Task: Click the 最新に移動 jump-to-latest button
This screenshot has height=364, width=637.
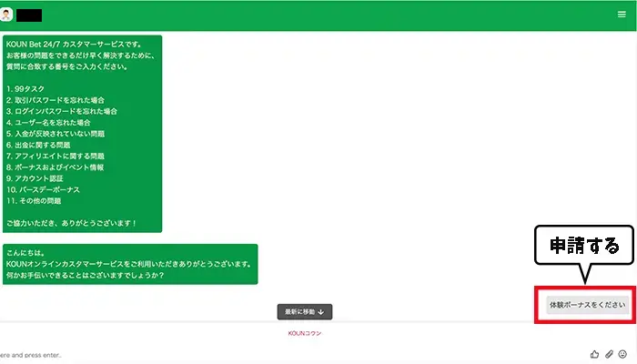Action: click(x=305, y=311)
